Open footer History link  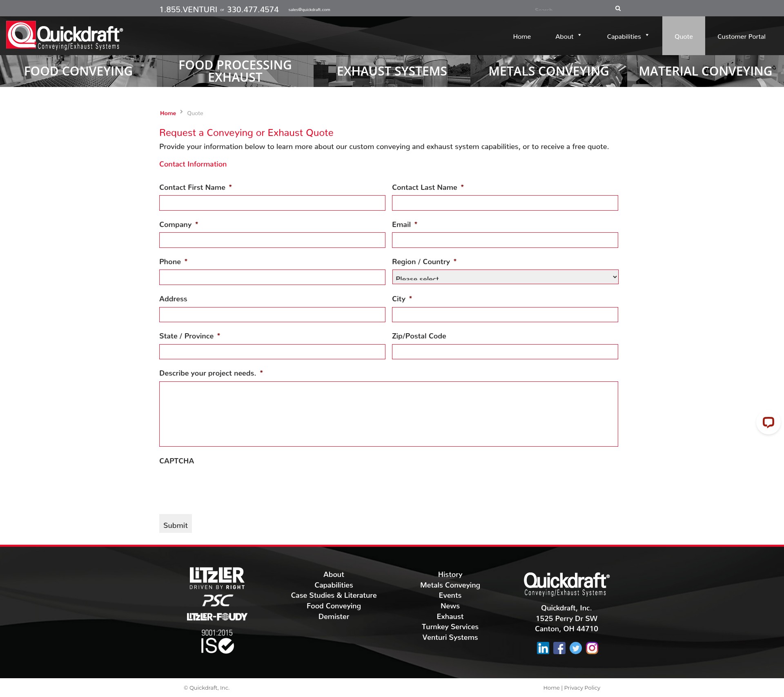click(450, 575)
